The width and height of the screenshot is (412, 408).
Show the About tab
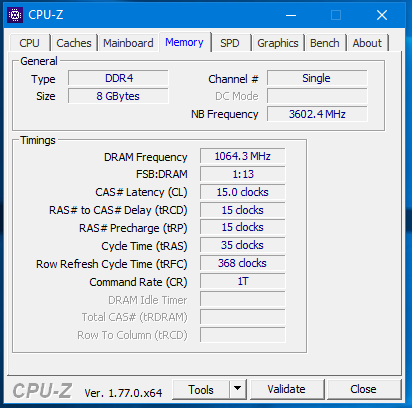pyautogui.click(x=367, y=43)
